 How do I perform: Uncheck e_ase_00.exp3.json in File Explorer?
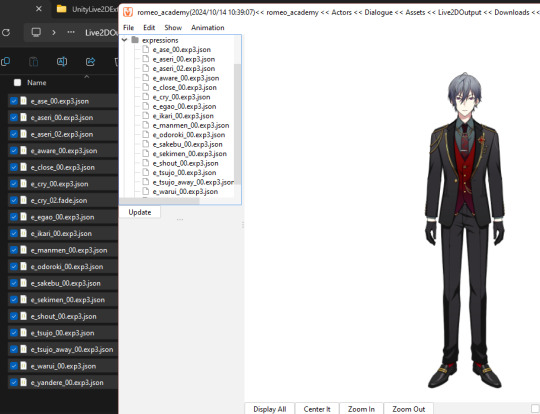click(14, 101)
